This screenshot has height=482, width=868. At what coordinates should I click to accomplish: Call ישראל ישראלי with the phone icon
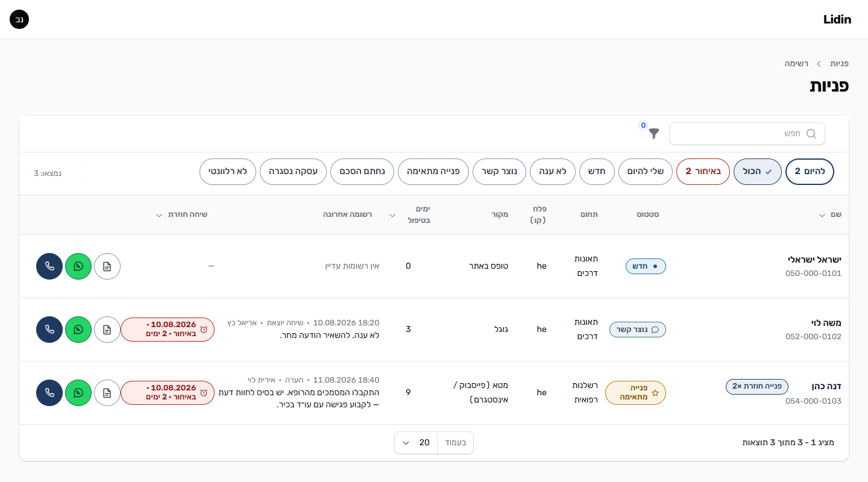pyautogui.click(x=49, y=266)
